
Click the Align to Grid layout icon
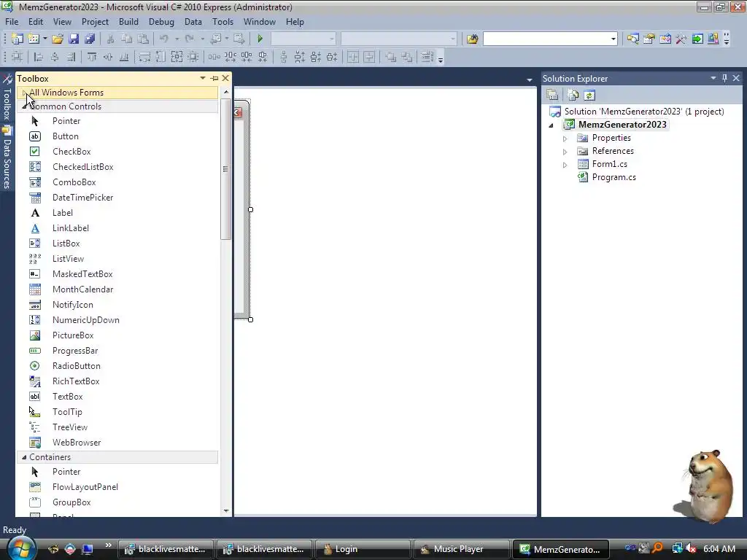pyautogui.click(x=18, y=57)
